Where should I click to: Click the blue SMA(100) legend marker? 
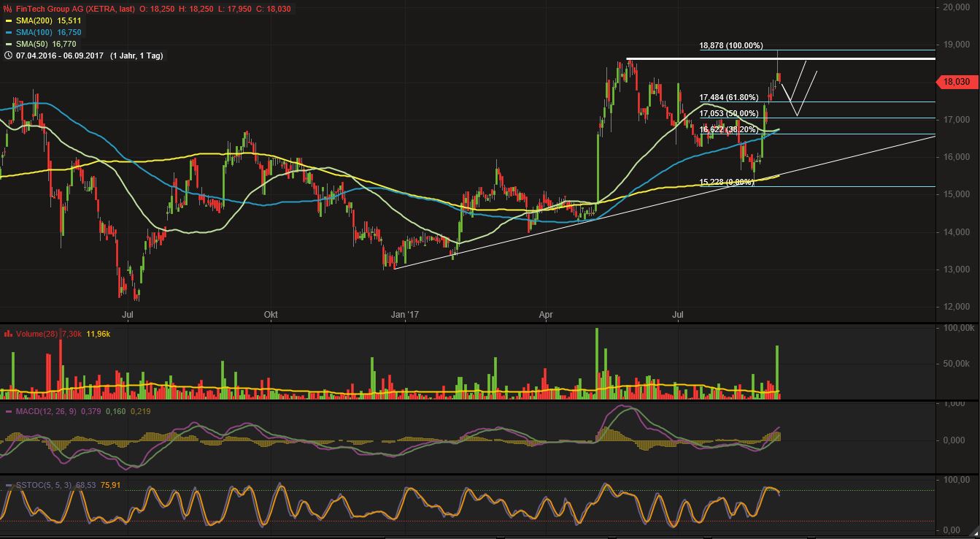[x=8, y=33]
